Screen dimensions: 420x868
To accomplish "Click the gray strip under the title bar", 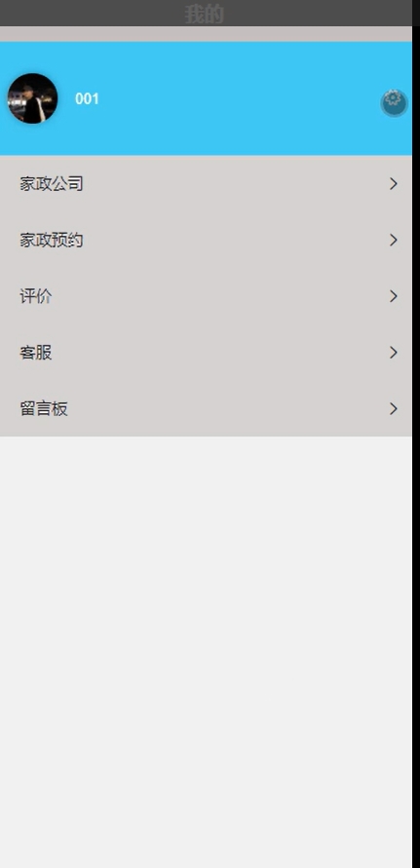I will (206, 34).
